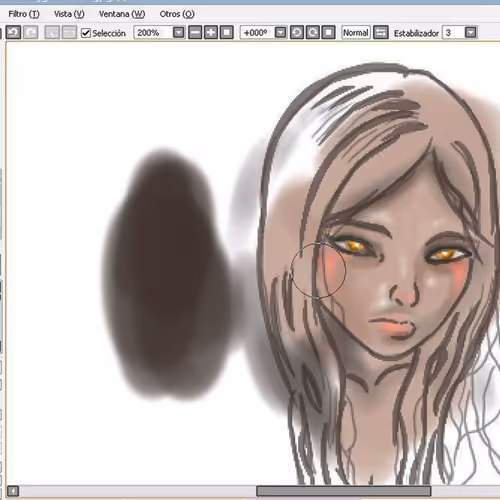The height and width of the screenshot is (500, 500).
Task: Zoom in with the plus button
Action: click(x=211, y=33)
